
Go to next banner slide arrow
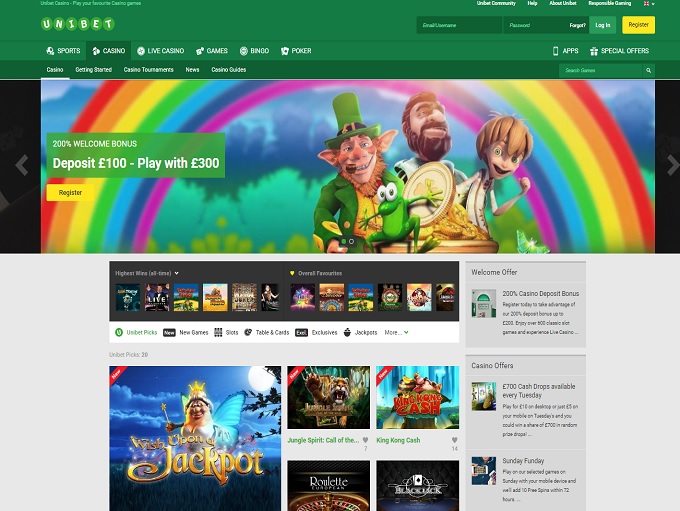click(672, 165)
